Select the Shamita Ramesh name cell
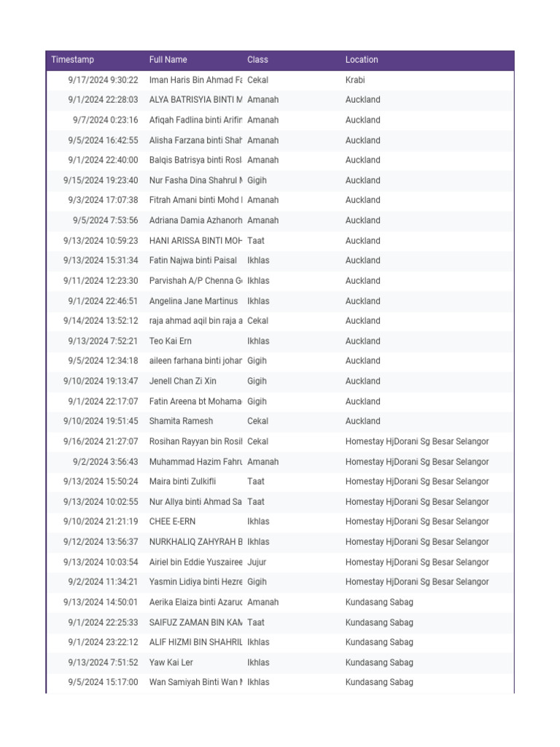Screen dimensions: 560x747 point(181,421)
